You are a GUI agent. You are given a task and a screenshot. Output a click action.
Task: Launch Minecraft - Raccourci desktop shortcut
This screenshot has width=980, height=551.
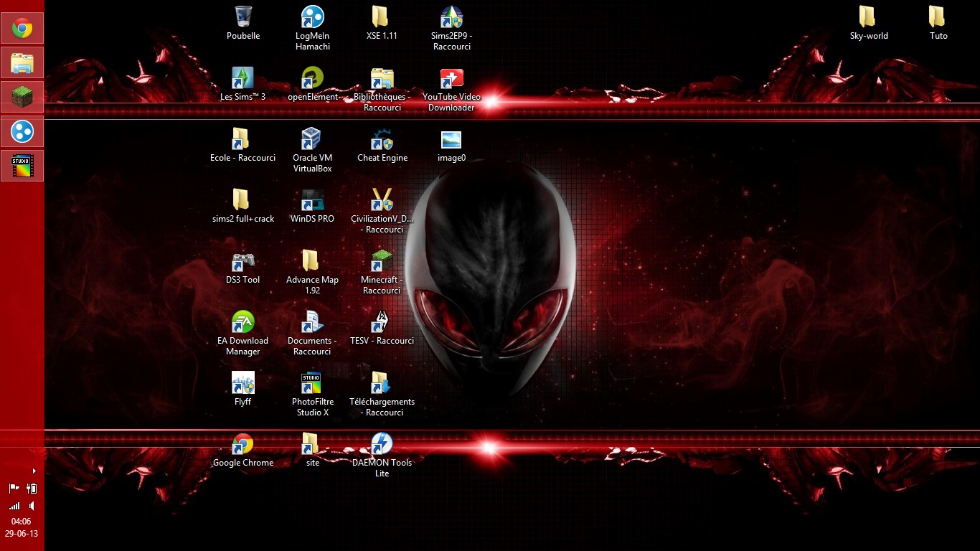pos(382,273)
